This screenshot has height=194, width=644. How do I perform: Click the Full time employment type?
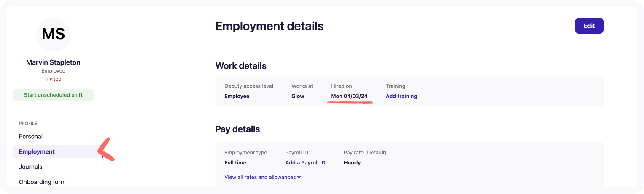235,163
